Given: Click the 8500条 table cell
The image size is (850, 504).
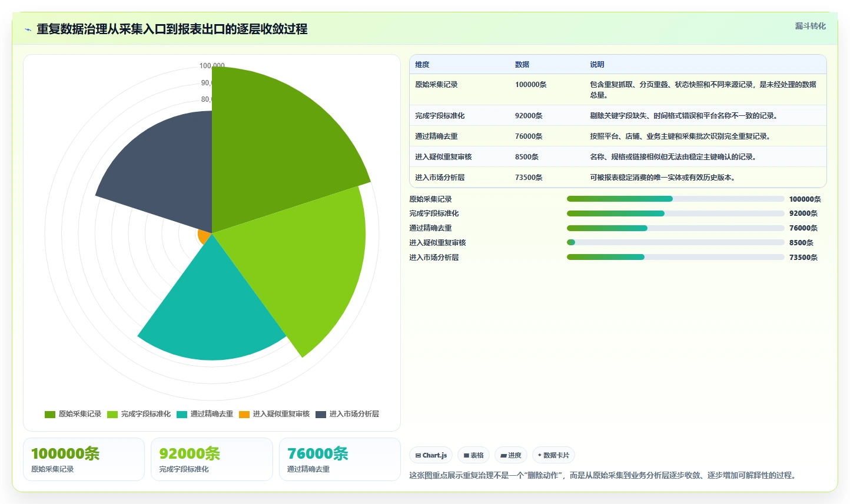Looking at the screenshot, I should click(527, 157).
